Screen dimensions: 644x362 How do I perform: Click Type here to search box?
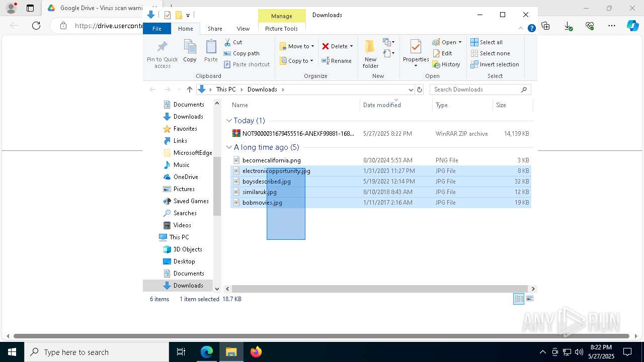[97, 352]
